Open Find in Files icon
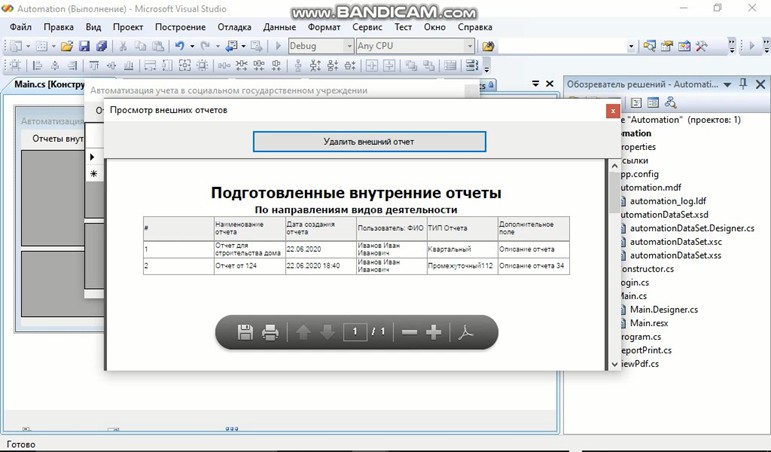This screenshot has height=452, width=771. point(488,46)
